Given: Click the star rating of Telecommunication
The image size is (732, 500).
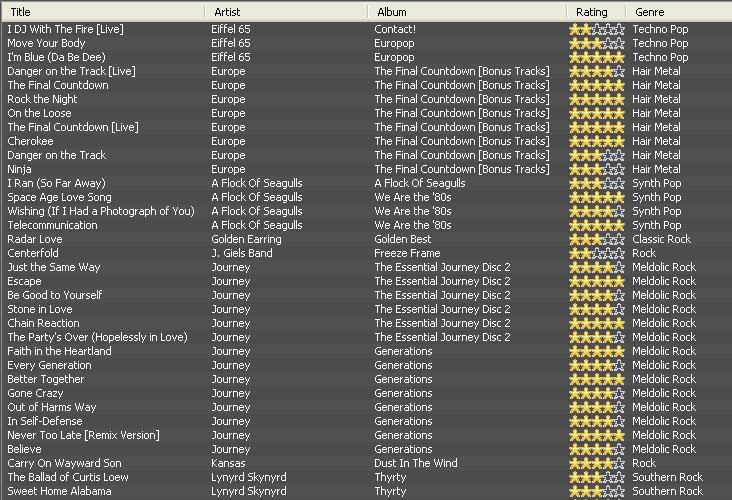Looking at the screenshot, I should point(597,225).
